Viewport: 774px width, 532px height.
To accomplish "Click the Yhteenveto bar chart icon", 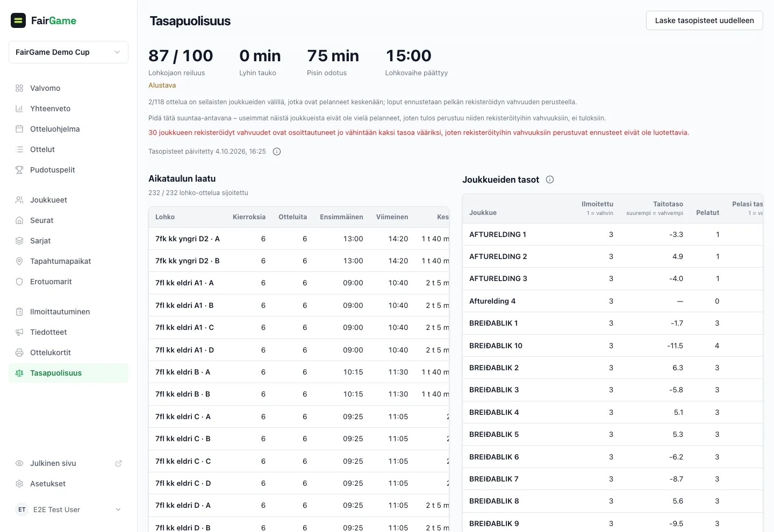I will click(19, 109).
